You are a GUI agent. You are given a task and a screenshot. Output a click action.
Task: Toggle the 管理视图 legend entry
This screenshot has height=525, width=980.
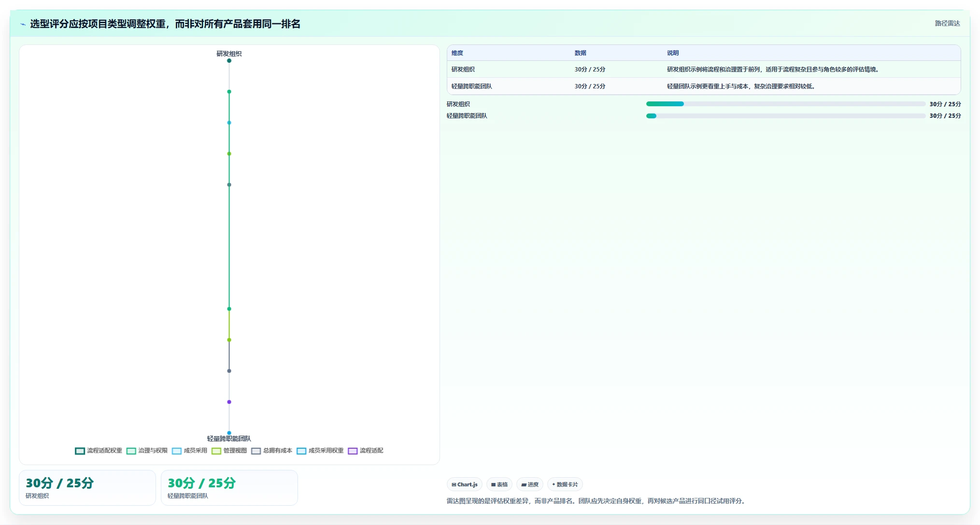point(229,451)
